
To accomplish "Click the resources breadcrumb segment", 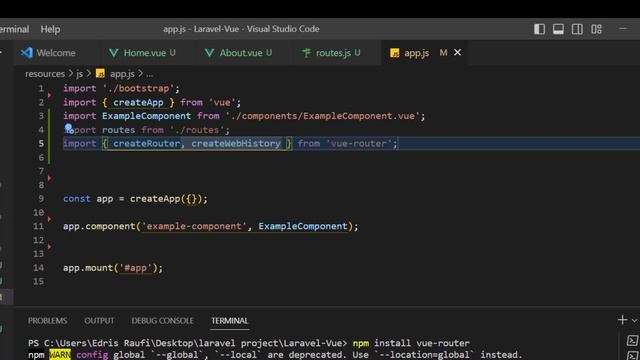I will [45, 73].
